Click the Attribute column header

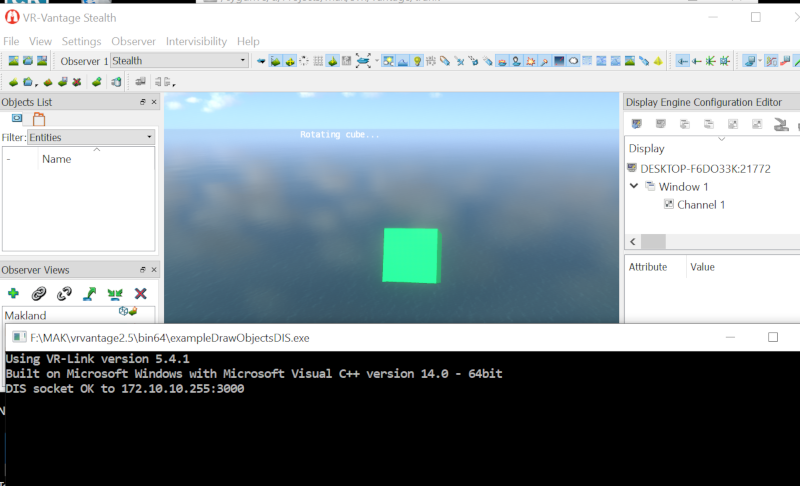coord(647,267)
